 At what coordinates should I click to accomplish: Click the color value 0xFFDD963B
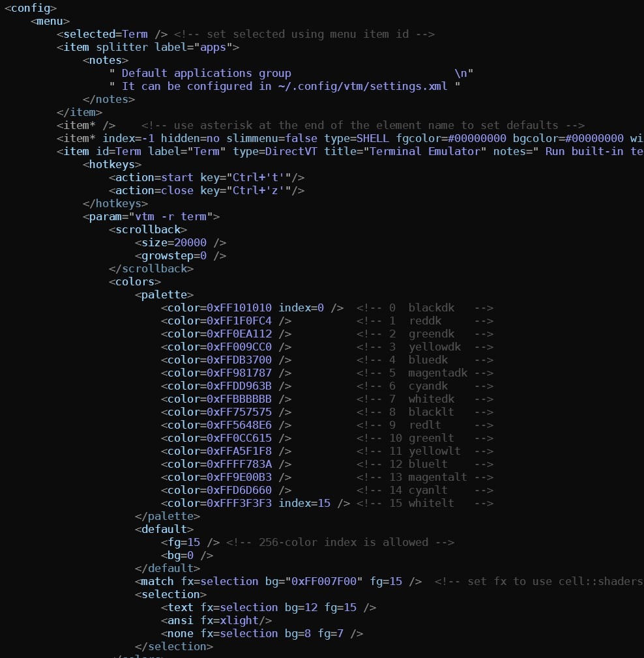coord(239,386)
